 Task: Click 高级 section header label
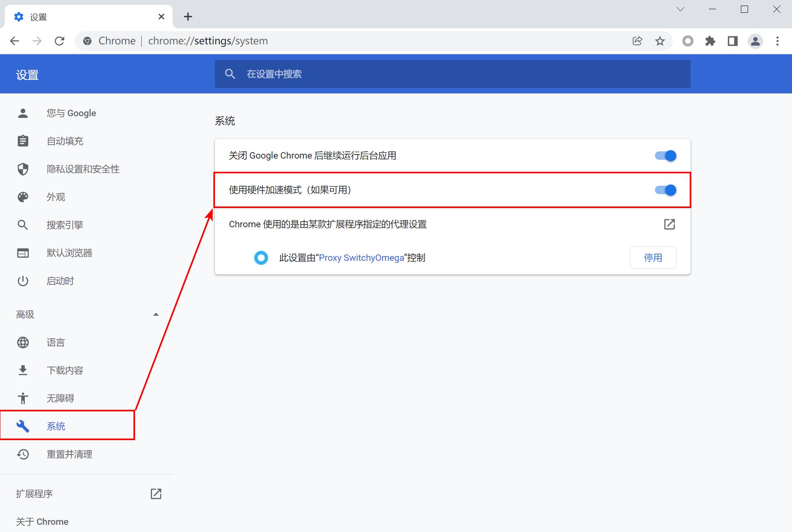(25, 314)
